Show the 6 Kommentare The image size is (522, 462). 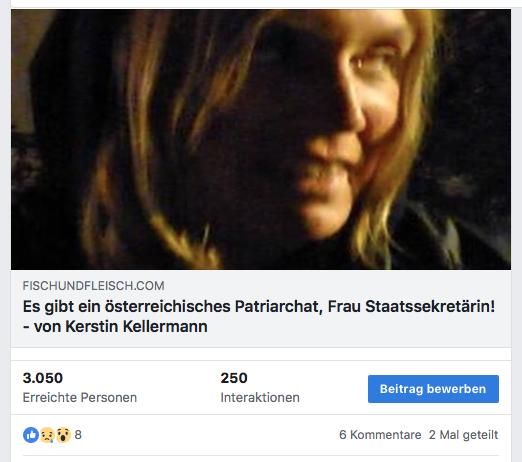click(x=380, y=435)
